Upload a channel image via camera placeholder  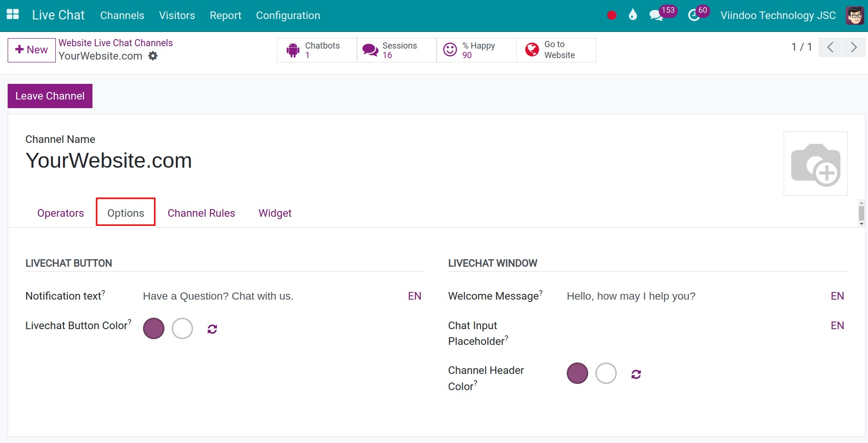coord(816,163)
